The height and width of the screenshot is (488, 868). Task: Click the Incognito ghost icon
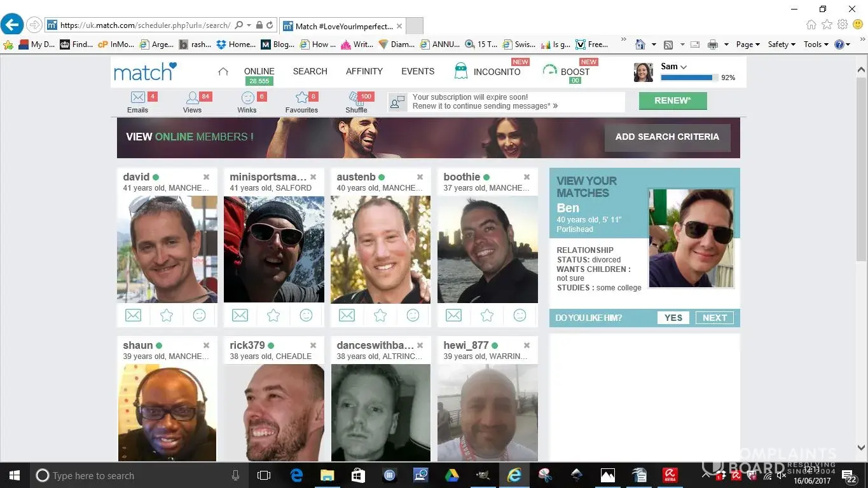pyautogui.click(x=461, y=71)
